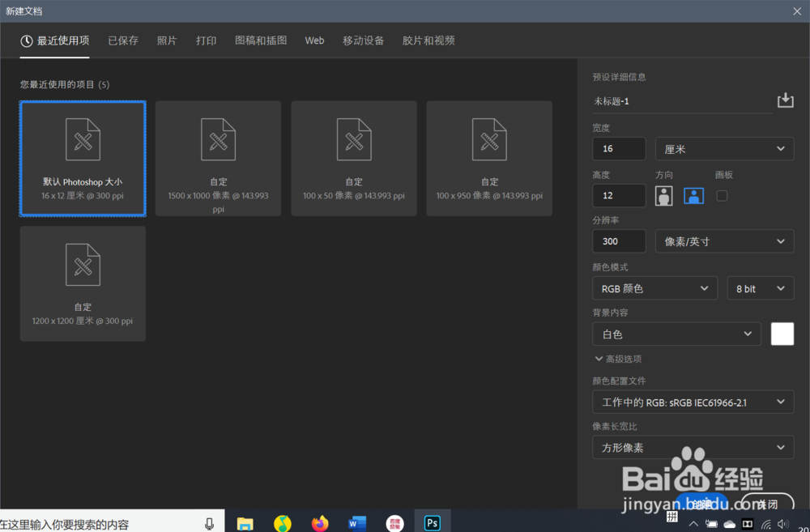Select portrait orientation icon
The width and height of the screenshot is (810, 532).
tap(664, 196)
